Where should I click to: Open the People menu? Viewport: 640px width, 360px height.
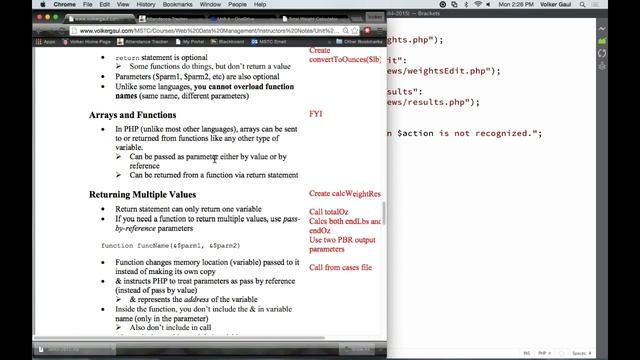coord(237,4)
